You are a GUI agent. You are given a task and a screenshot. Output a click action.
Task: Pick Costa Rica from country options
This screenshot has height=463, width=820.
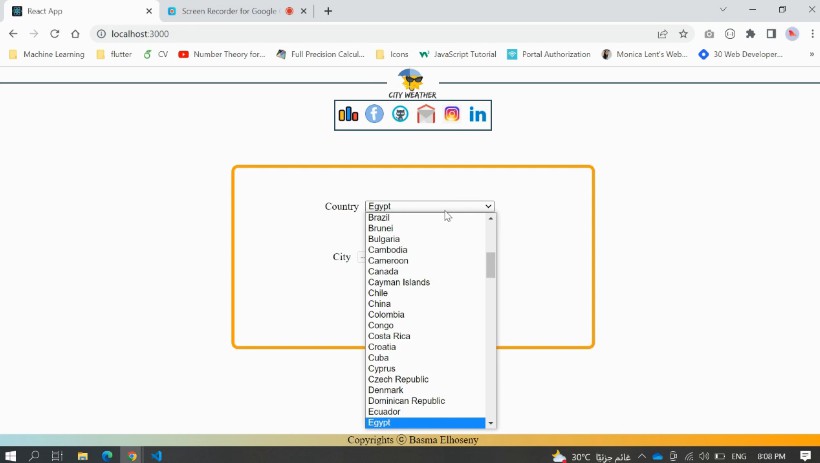[389, 336]
